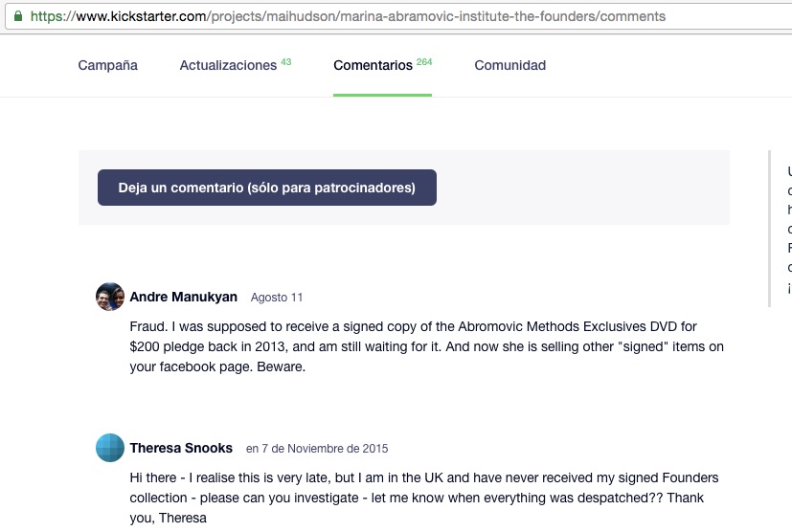Image resolution: width=792 pixels, height=532 pixels.
Task: Go to the Comunidad tab
Action: [x=509, y=66]
